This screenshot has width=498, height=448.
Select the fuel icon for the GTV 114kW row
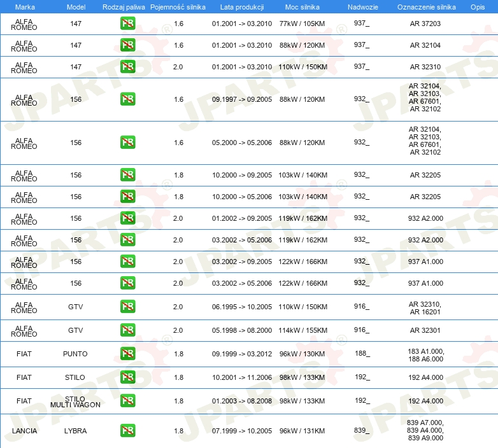(127, 330)
